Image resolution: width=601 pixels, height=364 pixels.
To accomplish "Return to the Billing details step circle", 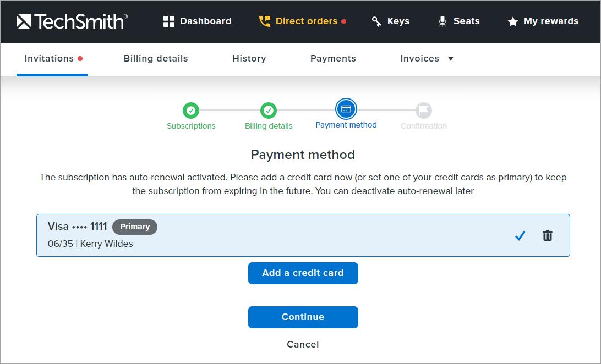I will click(x=269, y=111).
